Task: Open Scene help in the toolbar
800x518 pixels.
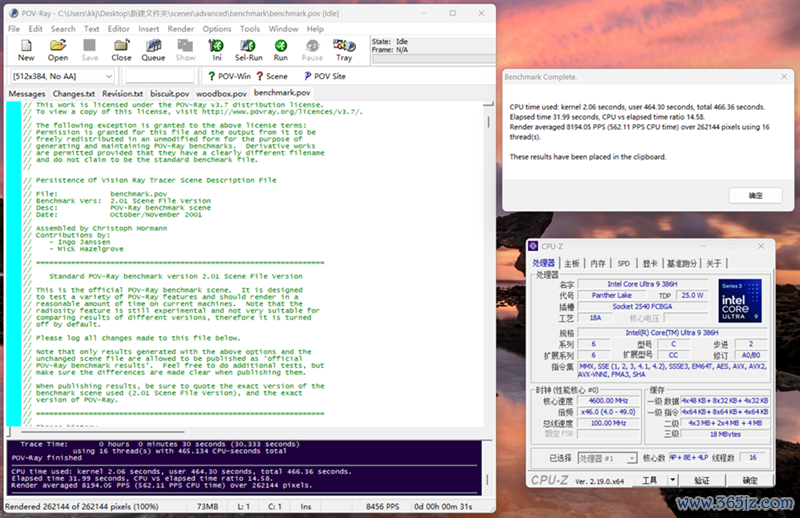Action: click(272, 76)
